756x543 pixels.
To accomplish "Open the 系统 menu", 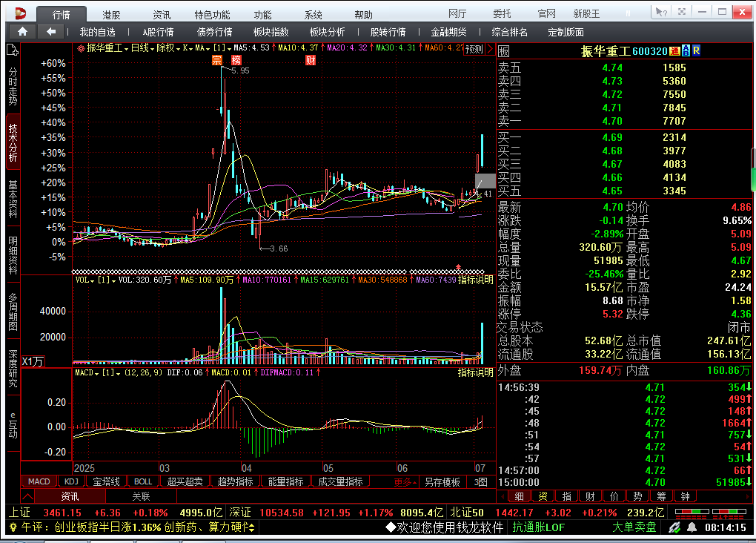I will [x=313, y=15].
